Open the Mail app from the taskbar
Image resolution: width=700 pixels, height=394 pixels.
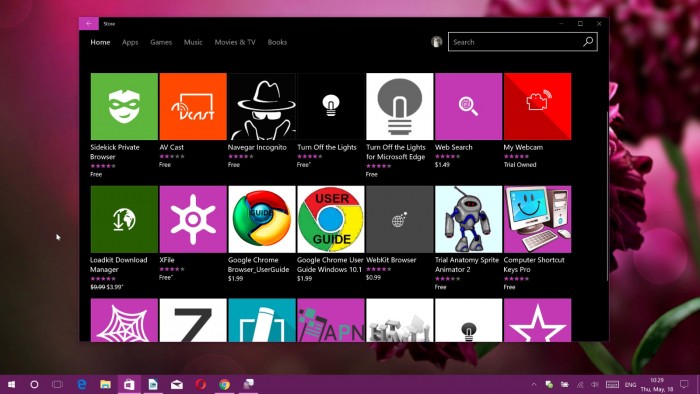click(x=177, y=384)
